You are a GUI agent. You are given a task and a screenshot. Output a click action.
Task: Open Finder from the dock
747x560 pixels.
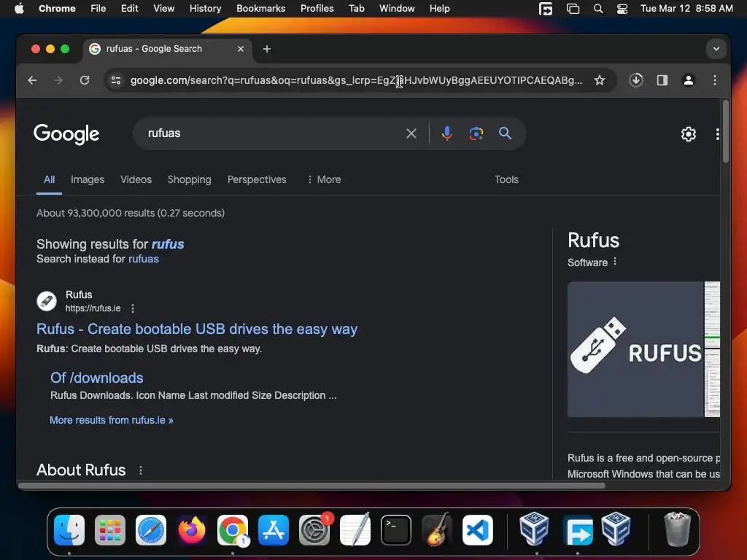click(x=69, y=530)
